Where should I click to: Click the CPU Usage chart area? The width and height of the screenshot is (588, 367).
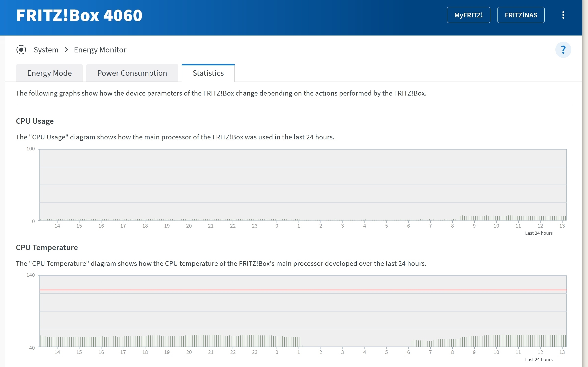pyautogui.click(x=303, y=185)
